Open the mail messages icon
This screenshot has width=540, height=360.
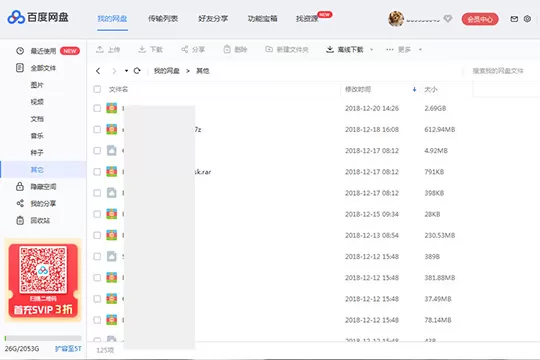click(x=514, y=19)
